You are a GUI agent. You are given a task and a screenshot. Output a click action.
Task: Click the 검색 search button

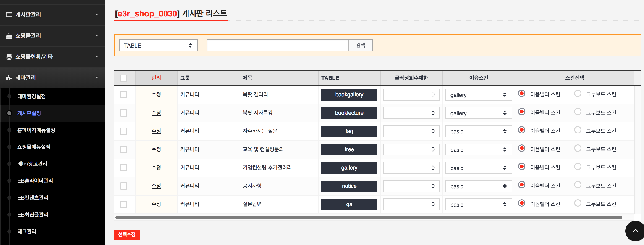point(361,45)
